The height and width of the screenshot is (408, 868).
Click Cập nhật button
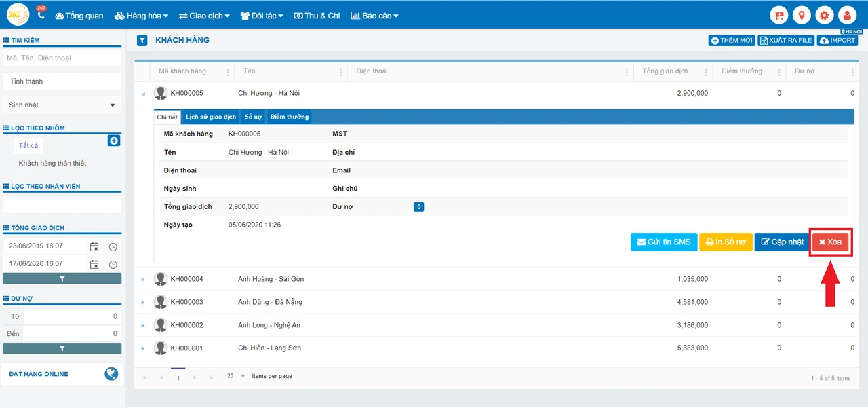click(x=782, y=242)
